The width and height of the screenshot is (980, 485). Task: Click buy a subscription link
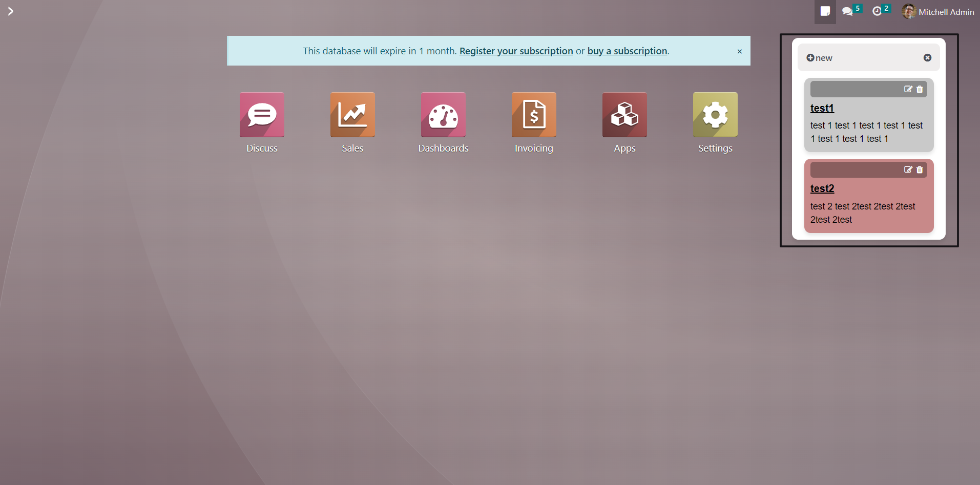point(627,51)
